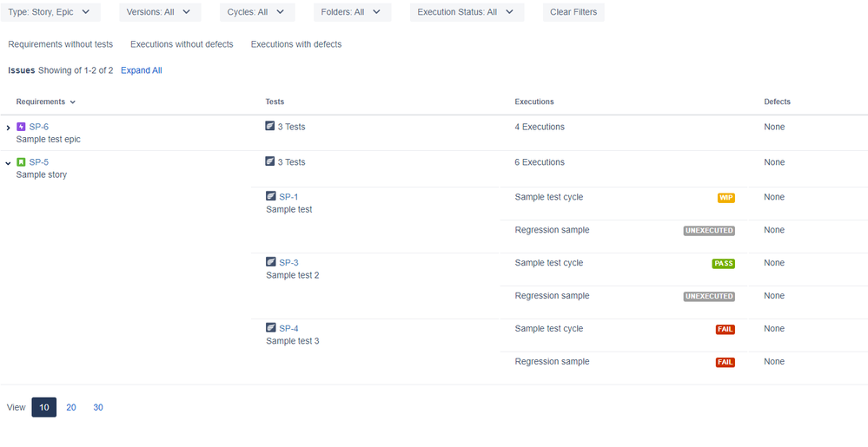This screenshot has height=447, width=868.
Task: Click the '4 Executions' text in SP-6 row
Action: click(540, 127)
